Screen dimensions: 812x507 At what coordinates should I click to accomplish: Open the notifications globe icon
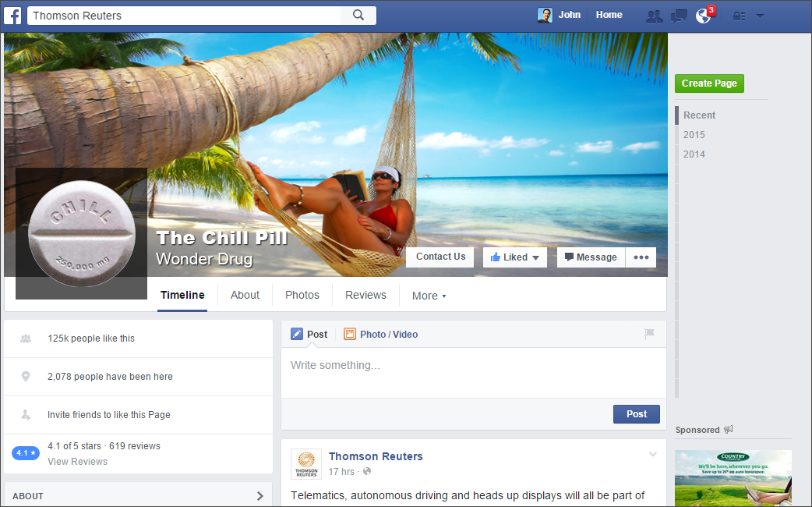pyautogui.click(x=703, y=16)
